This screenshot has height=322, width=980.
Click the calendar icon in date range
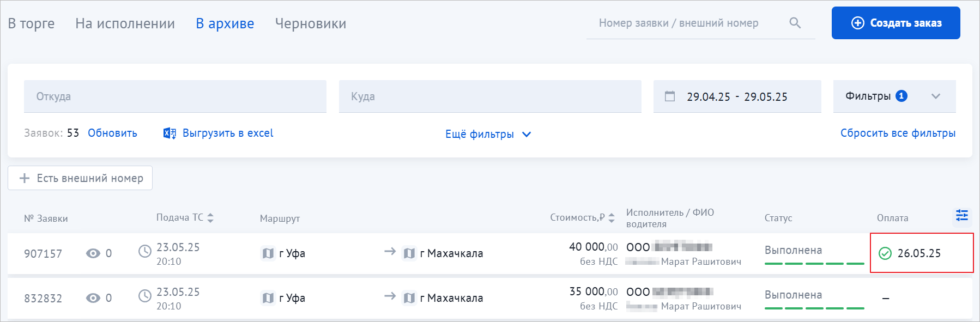tap(670, 96)
